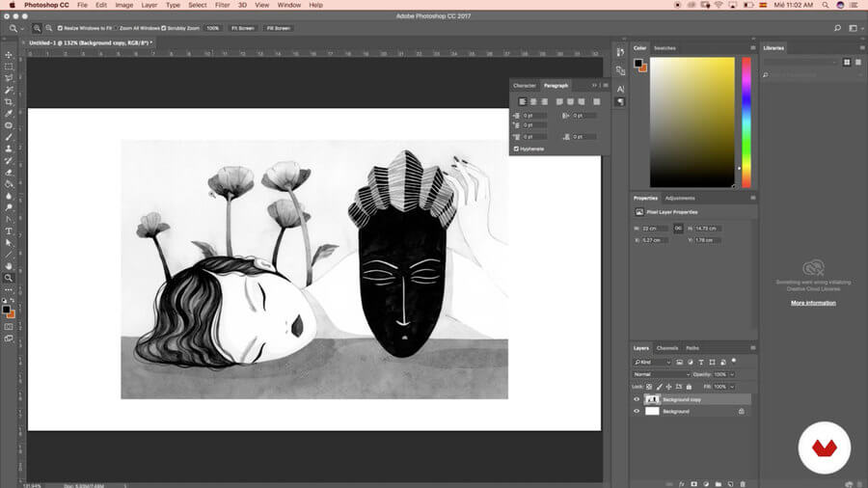Select the Crop tool
868x488 pixels.
9,102
